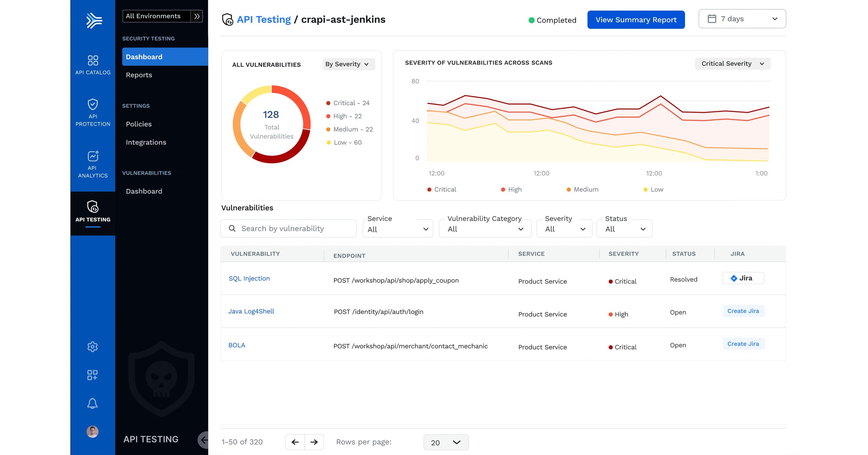Open the add-apps grid icon
The width and height of the screenshot is (868, 455).
92,375
